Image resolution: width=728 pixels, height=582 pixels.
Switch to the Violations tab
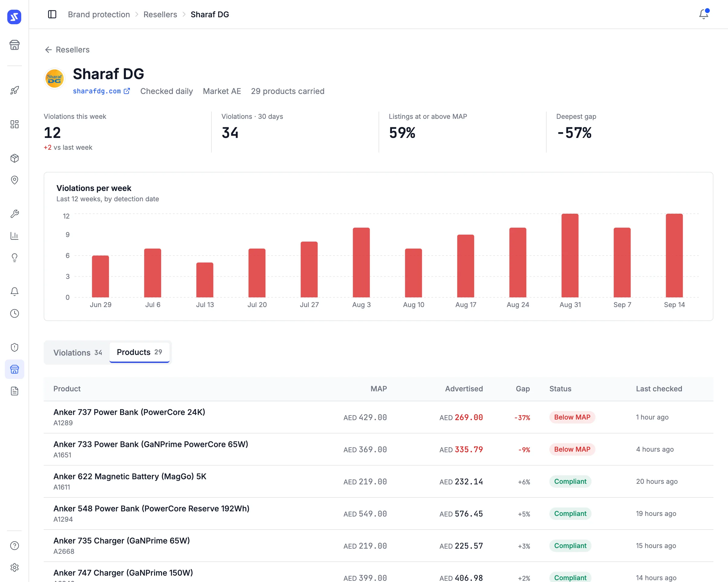(x=77, y=353)
